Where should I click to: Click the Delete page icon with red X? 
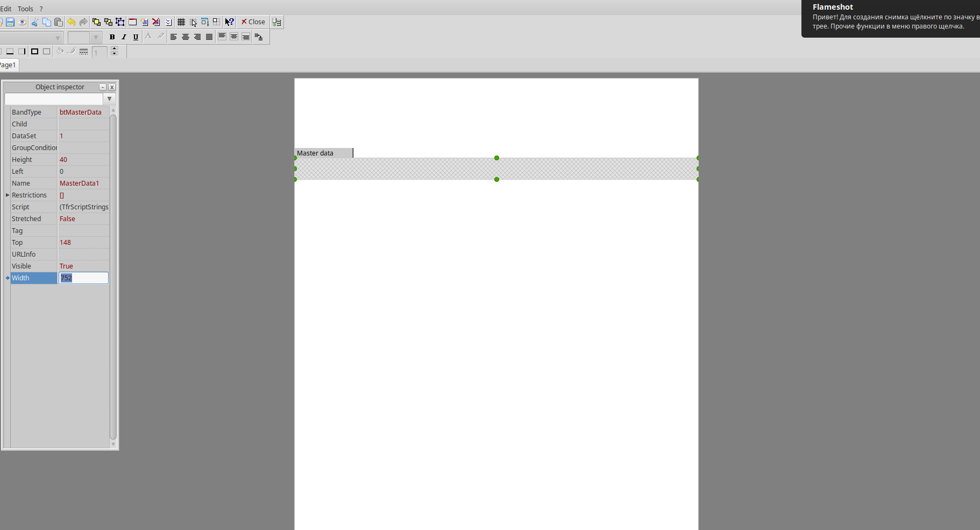156,22
